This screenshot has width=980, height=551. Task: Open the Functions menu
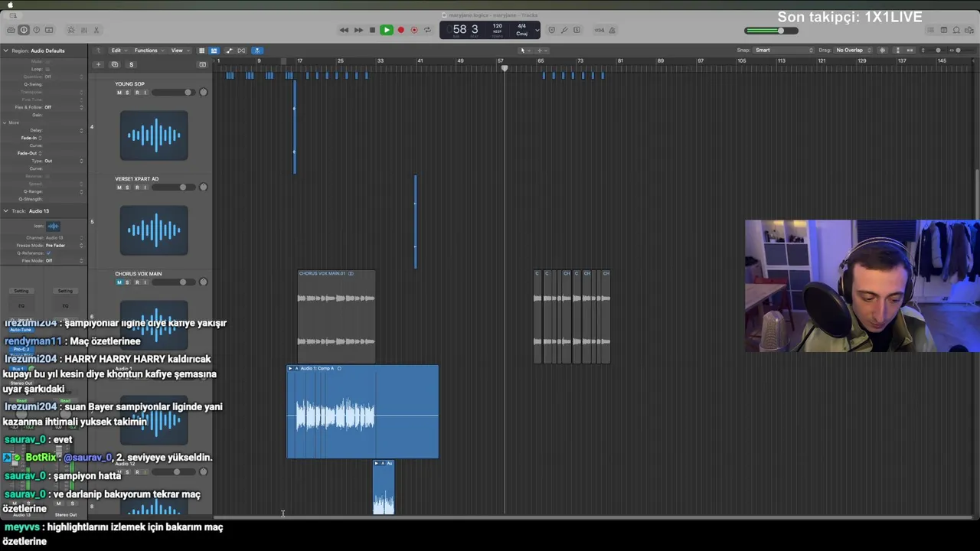point(148,51)
